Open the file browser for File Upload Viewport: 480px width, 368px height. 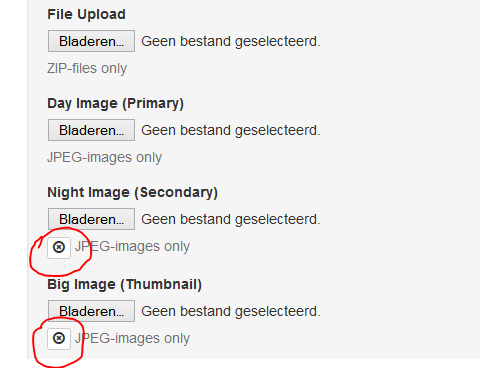coord(91,41)
